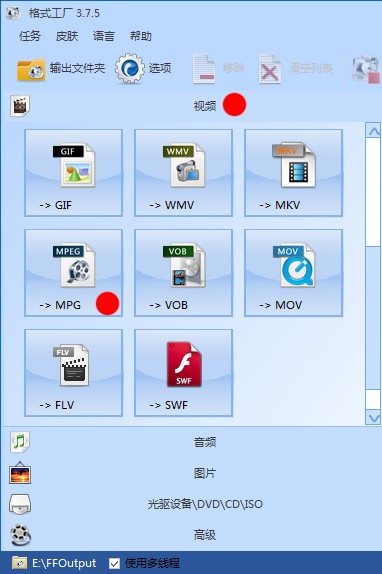The width and height of the screenshot is (382, 574).
Task: Expand the 光驱设备\DVD\CD\ISO category
Action: 191,504
